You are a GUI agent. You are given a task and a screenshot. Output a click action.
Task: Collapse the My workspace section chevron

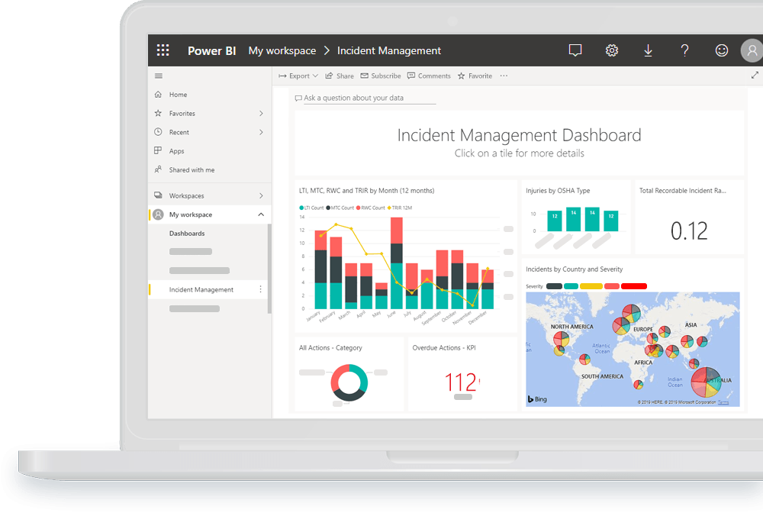pyautogui.click(x=261, y=214)
